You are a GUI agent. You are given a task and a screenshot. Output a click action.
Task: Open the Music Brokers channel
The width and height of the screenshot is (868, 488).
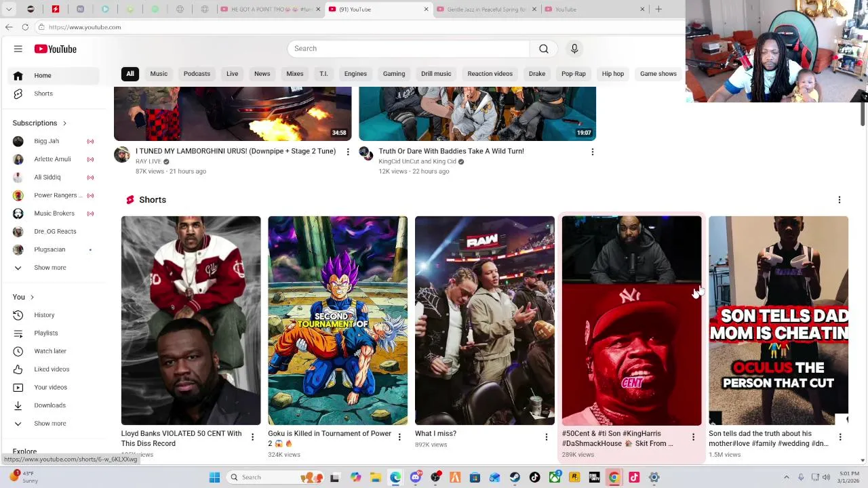[53, 213]
